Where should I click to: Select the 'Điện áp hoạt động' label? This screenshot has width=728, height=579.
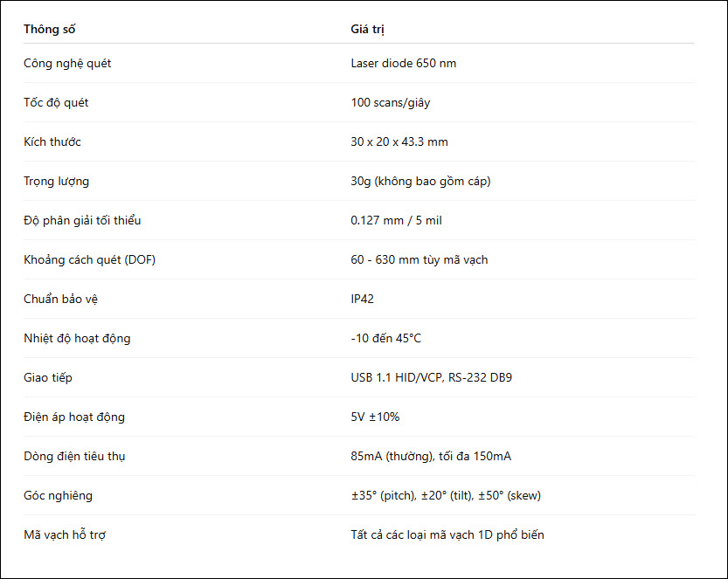click(x=74, y=417)
